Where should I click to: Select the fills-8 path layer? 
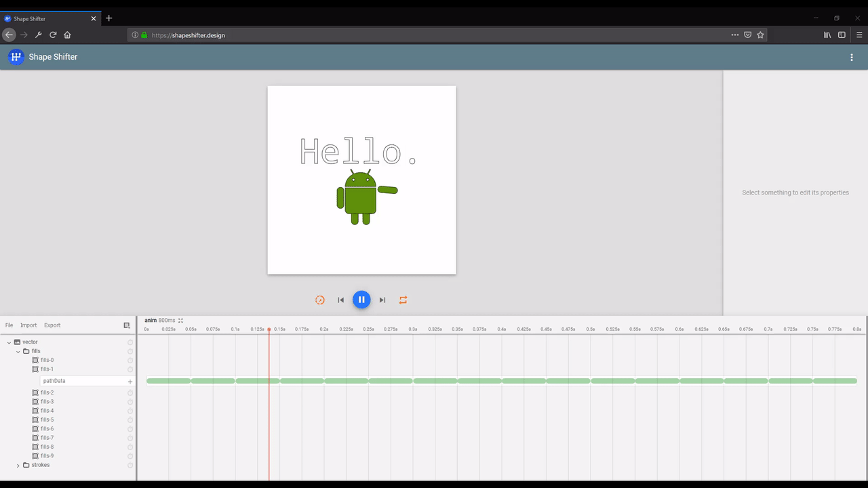click(x=47, y=447)
